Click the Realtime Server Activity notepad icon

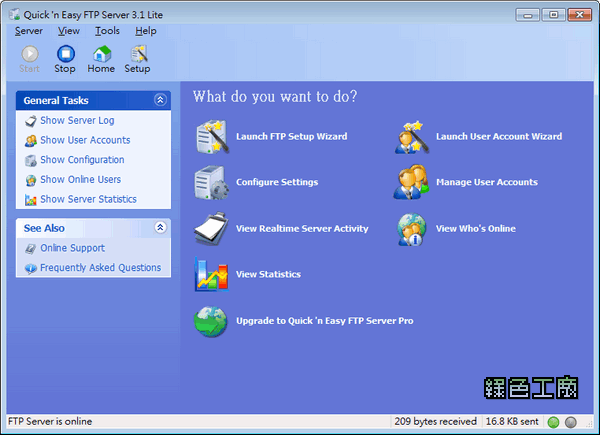coord(212,228)
